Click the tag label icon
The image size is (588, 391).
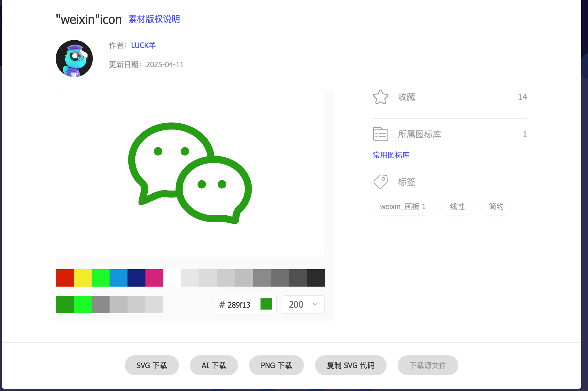380,182
